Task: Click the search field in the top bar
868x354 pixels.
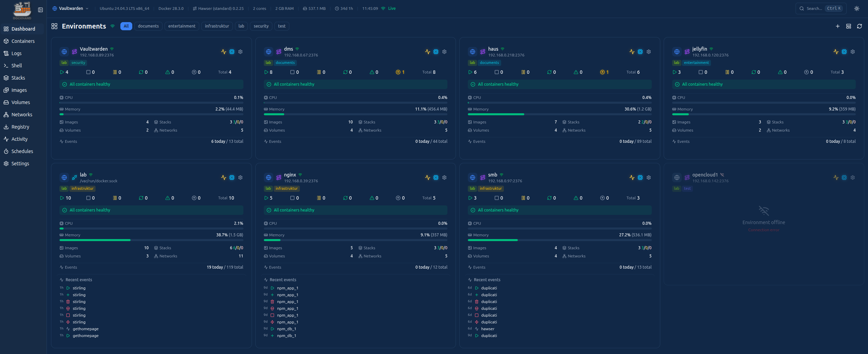Action: point(819,9)
